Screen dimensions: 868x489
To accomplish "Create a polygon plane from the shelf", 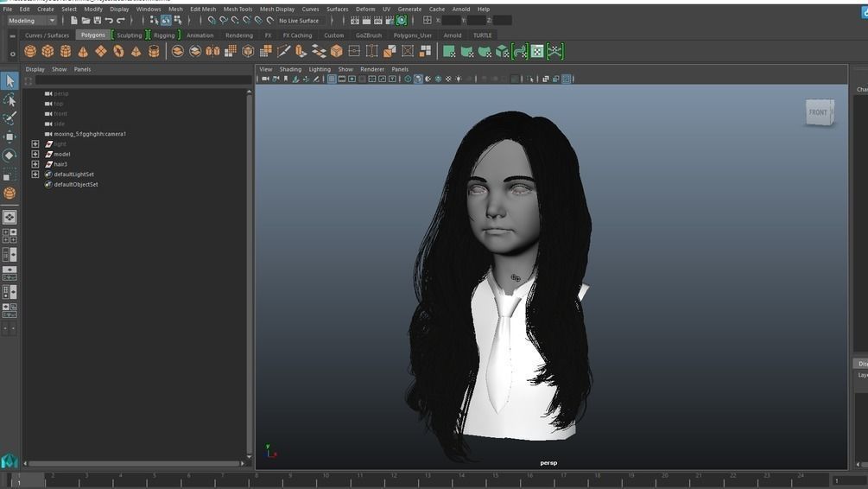I will pos(101,52).
